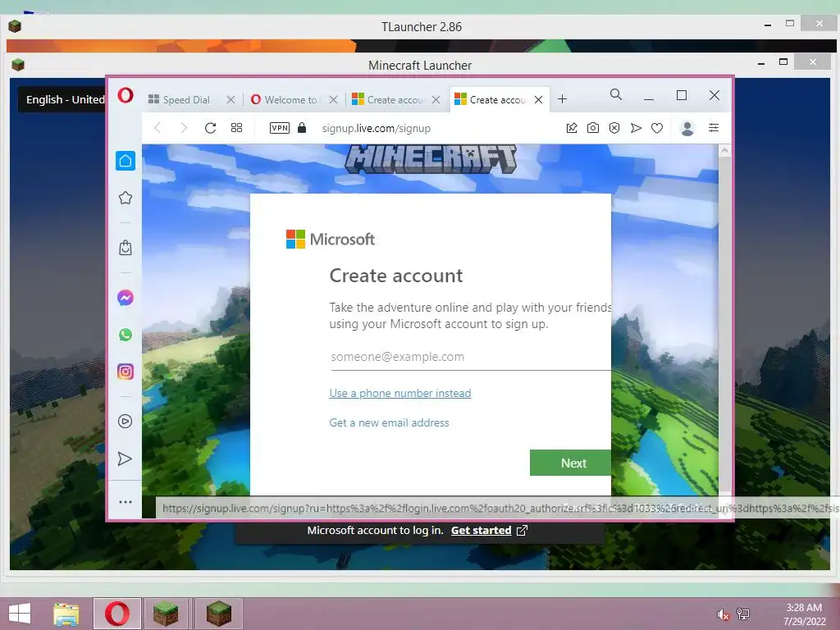Click the network tray icon
Image resolution: width=840 pixels, height=630 pixels.
click(743, 614)
